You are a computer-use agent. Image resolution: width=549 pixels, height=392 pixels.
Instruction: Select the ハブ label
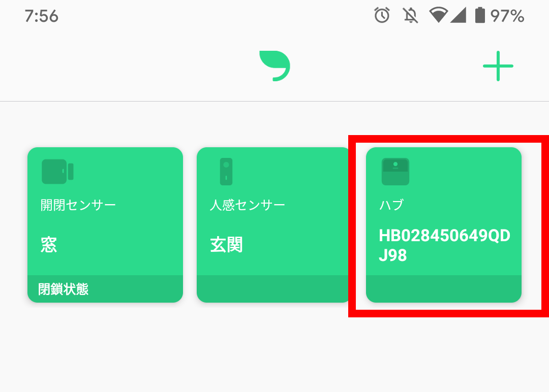pos(391,205)
